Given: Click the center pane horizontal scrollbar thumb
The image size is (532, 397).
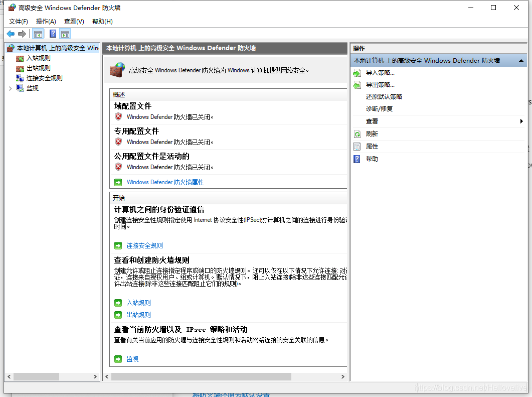Looking at the screenshot, I should 201,376.
